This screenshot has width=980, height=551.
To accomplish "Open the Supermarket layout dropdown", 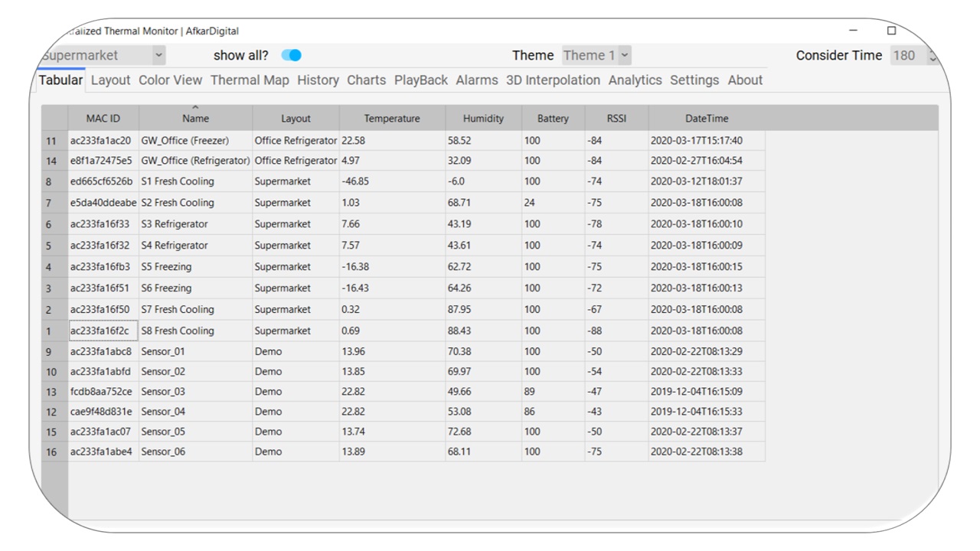I will [x=158, y=55].
